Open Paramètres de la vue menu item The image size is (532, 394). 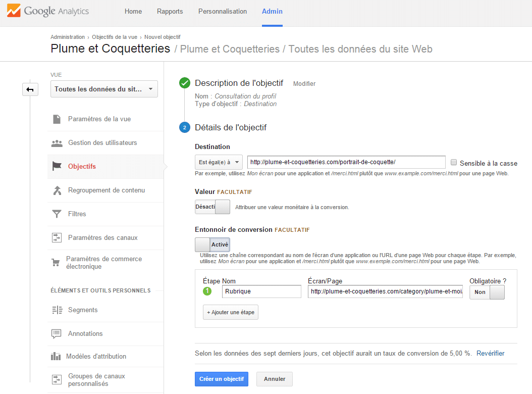point(105,119)
